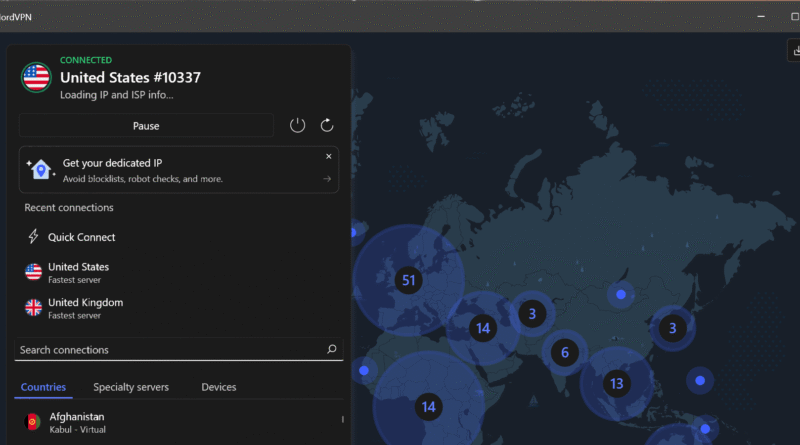The width and height of the screenshot is (800, 445).
Task: Expand the 13-server cluster on the map
Action: click(x=616, y=384)
